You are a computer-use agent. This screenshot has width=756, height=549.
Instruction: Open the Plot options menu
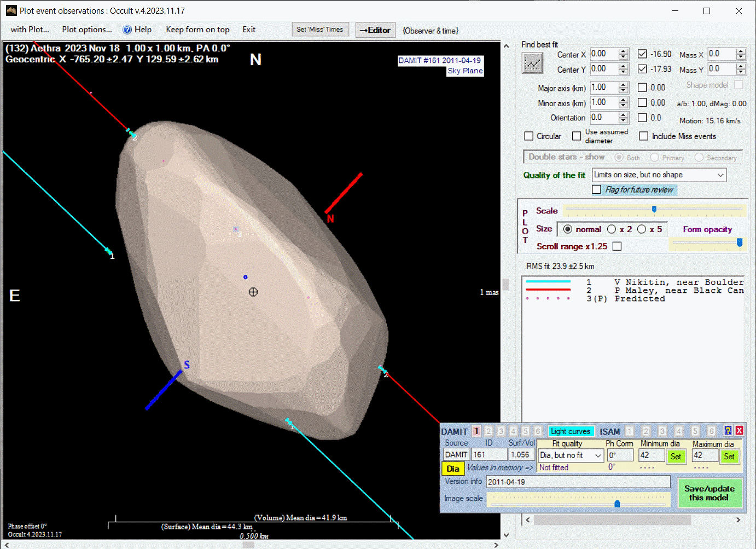coord(87,30)
